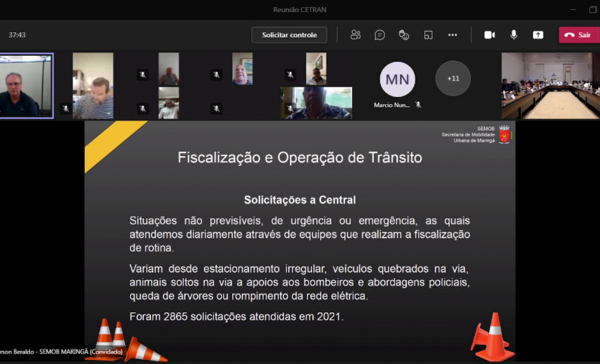Show the +11 additional participants
Screen dimensions: 600x364
coord(453,79)
